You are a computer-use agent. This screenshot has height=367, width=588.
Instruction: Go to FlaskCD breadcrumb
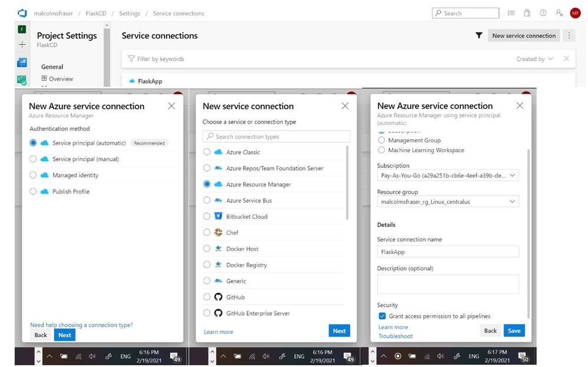pyautogui.click(x=96, y=13)
